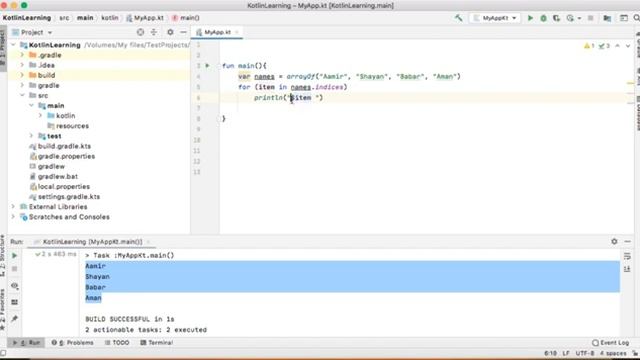Expand the .idea folder
The width and height of the screenshot is (640, 360).
click(x=22, y=65)
